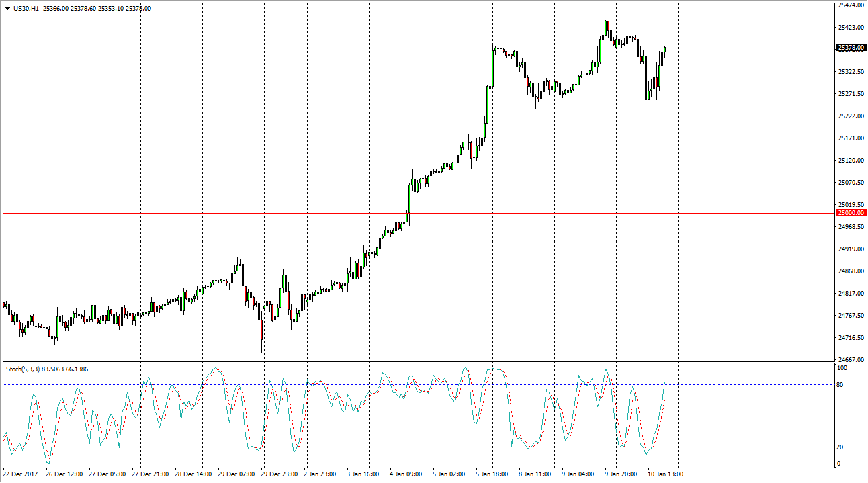
Task: Click the 25120.00 price scale label
Action: click(851, 160)
